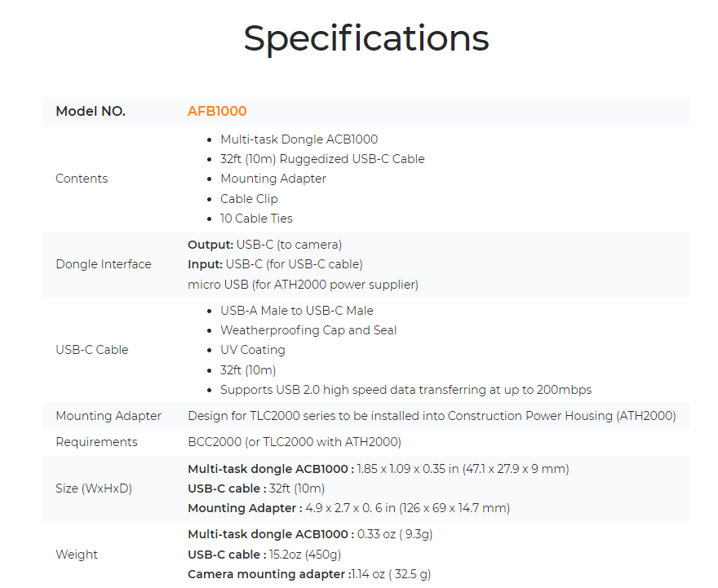Viewport: 718px width, 588px height.
Task: Click the UV Coating bullet item
Action: click(252, 350)
